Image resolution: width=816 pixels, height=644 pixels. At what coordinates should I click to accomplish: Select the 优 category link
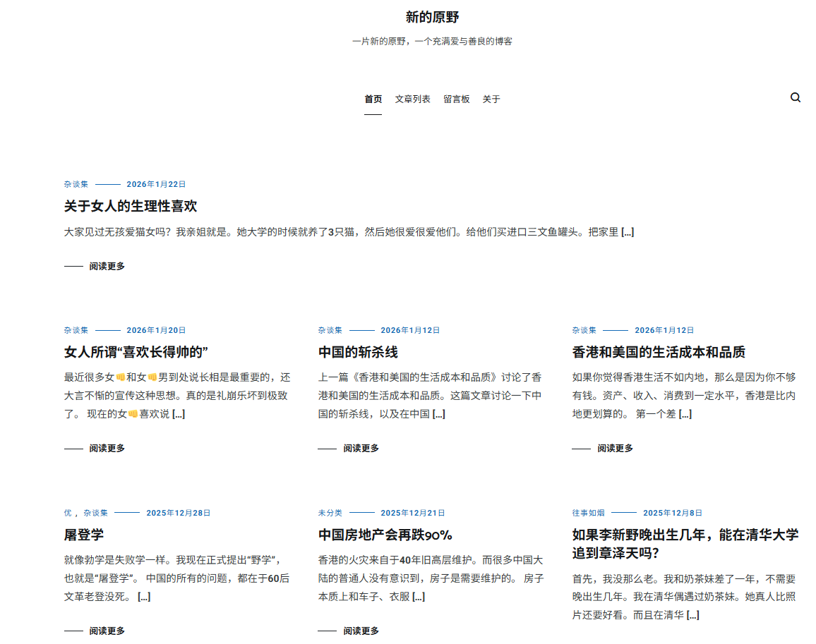point(68,514)
